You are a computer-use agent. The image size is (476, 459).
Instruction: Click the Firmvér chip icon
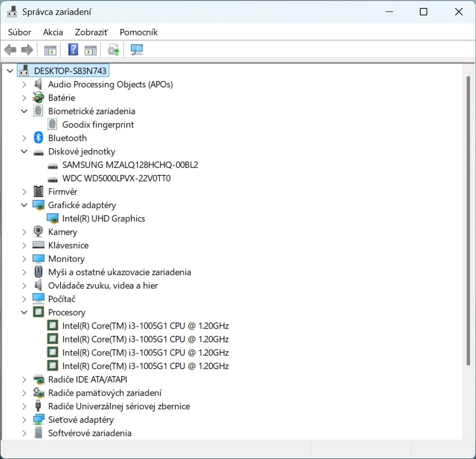38,191
